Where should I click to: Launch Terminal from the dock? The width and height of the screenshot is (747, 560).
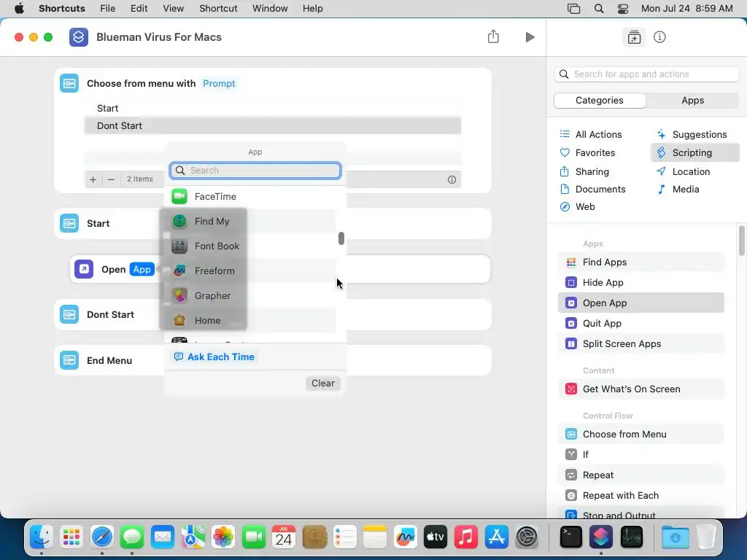570,537
